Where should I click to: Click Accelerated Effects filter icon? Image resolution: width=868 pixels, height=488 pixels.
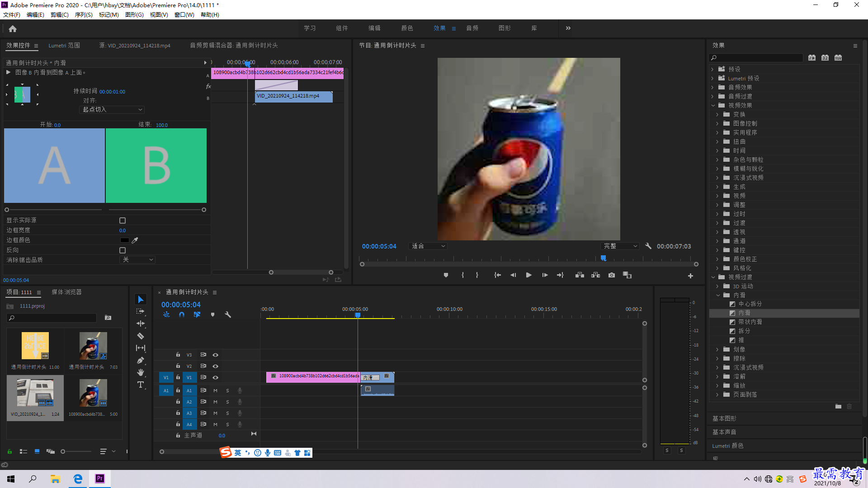click(x=812, y=58)
